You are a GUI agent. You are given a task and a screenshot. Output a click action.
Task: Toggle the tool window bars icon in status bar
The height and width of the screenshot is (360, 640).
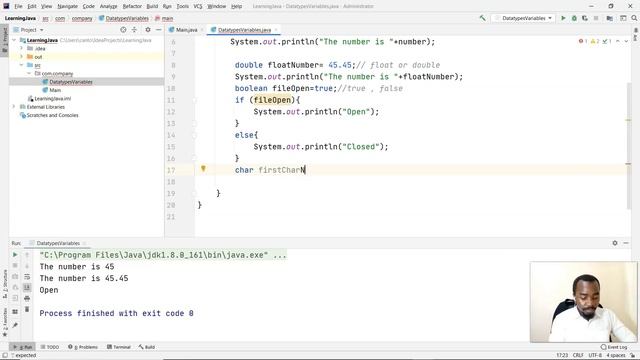pos(4,356)
